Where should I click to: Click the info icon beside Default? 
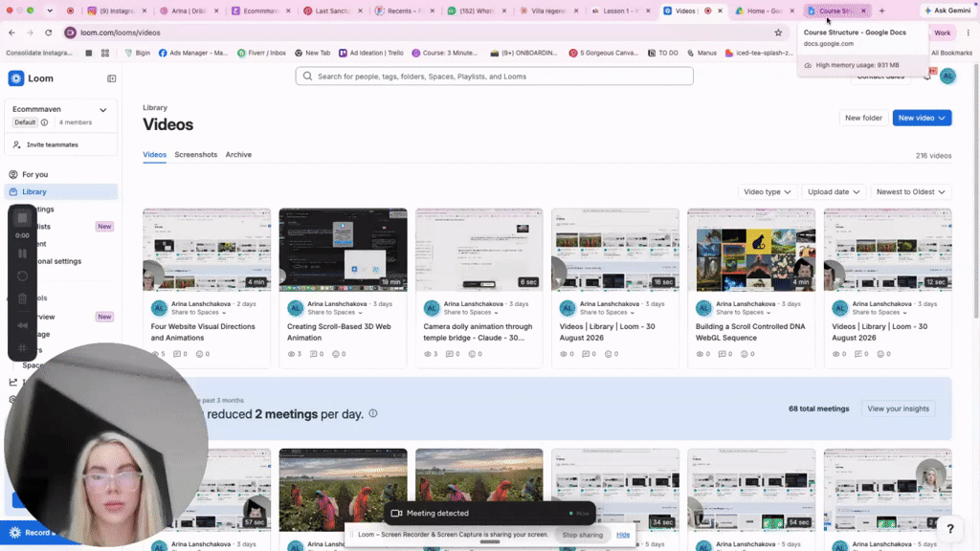pyautogui.click(x=44, y=122)
